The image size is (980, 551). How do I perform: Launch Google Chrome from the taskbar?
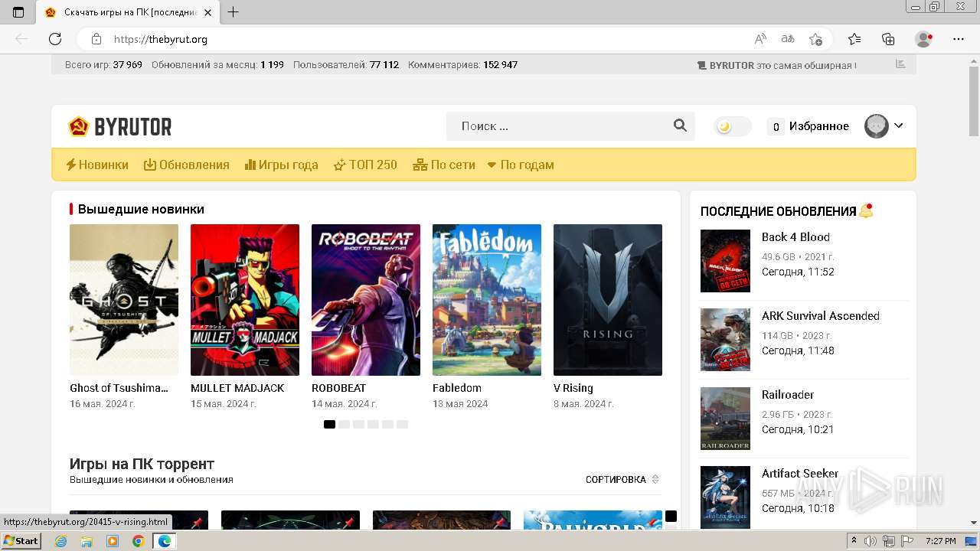138,541
